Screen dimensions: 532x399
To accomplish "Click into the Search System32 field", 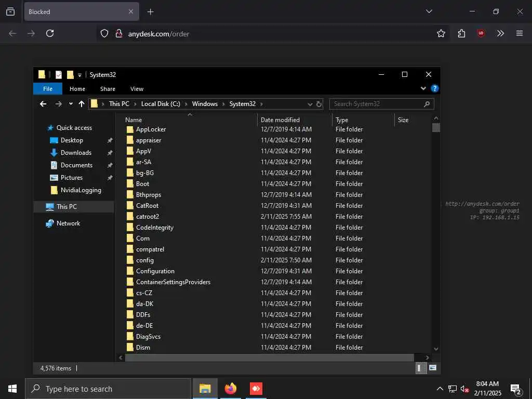I will 381,104.
